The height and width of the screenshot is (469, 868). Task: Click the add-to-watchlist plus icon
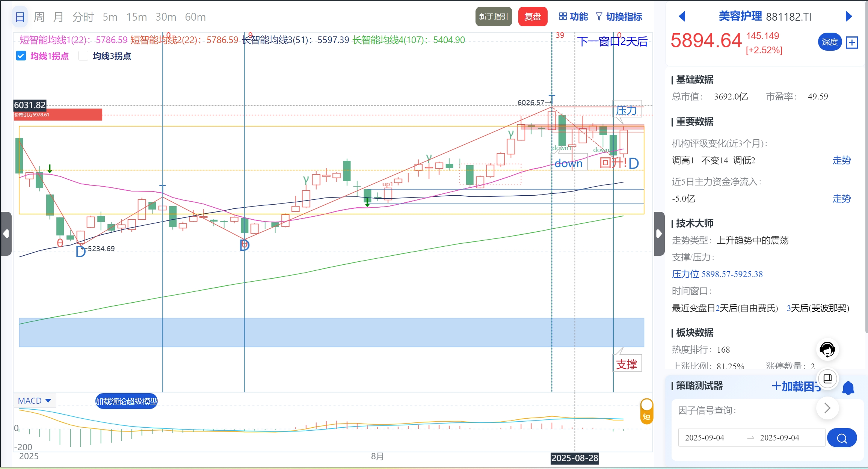(x=852, y=42)
